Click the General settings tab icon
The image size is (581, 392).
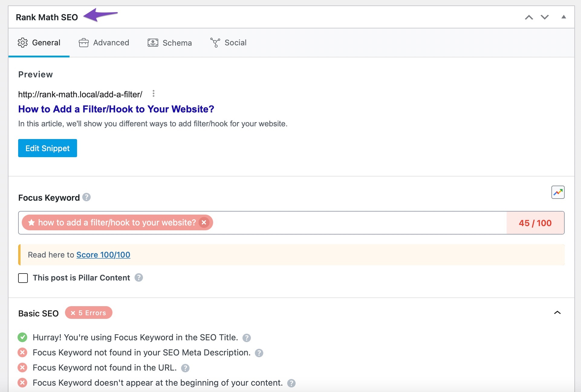22,42
